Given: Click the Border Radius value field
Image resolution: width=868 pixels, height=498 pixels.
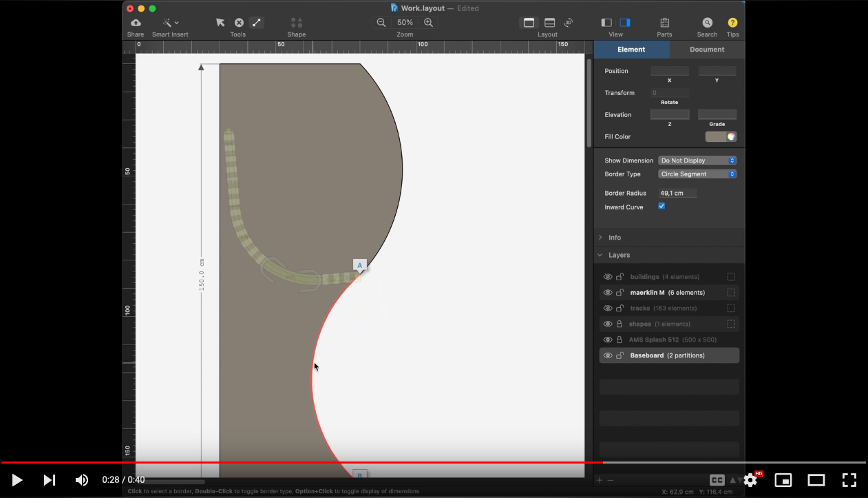Looking at the screenshot, I should [677, 194].
